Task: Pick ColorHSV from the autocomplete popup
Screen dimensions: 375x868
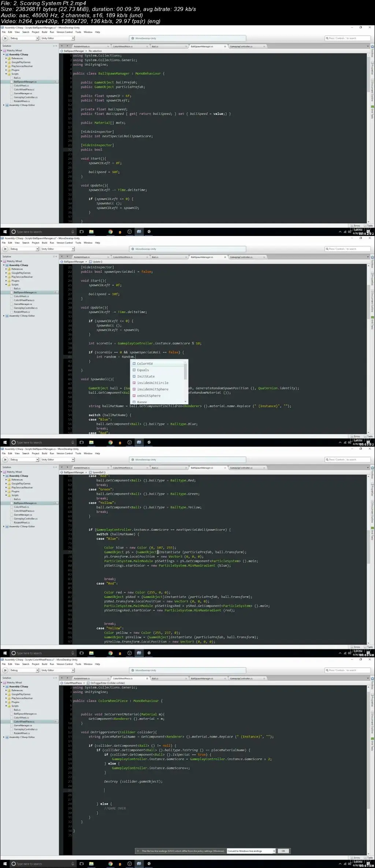Action: [x=158, y=363]
